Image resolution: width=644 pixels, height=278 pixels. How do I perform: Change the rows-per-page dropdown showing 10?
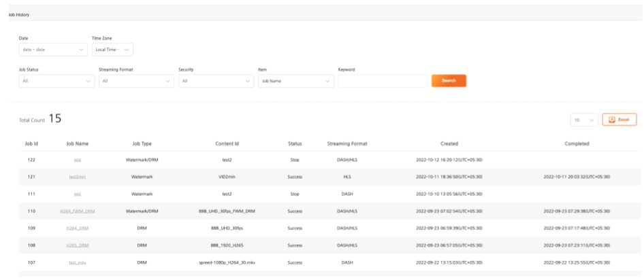coord(584,120)
